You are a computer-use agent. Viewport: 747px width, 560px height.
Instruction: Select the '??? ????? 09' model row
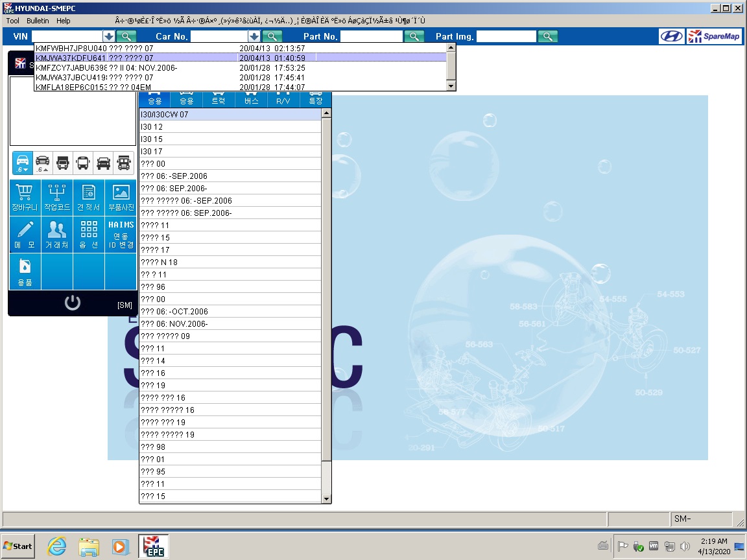pyautogui.click(x=231, y=336)
